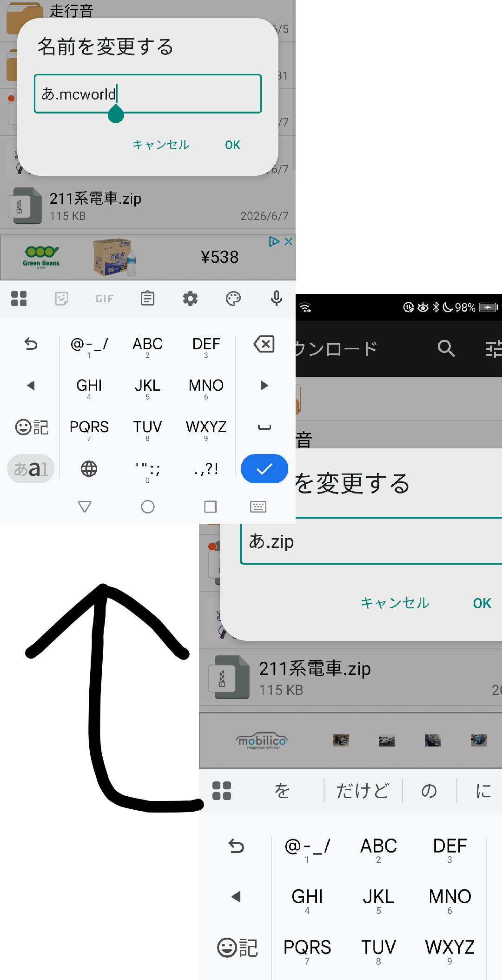Tap the Android home circle navigation button
The image size is (502, 980).
pos(147,507)
